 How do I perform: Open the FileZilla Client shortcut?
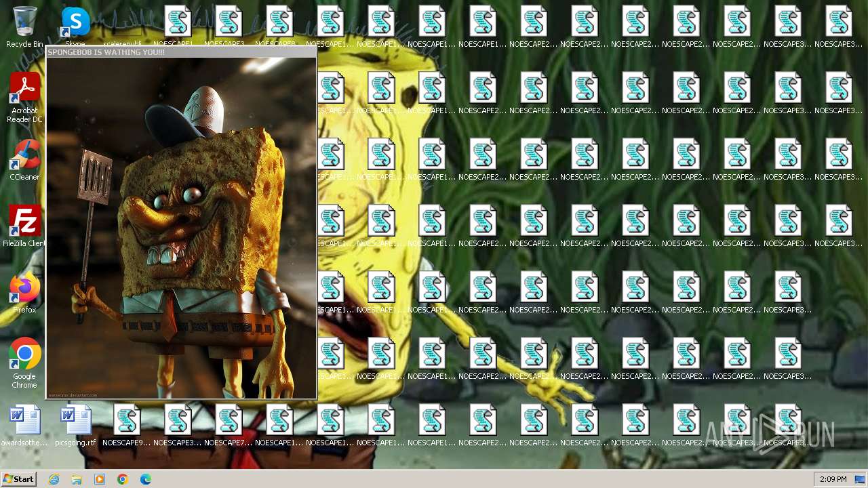pos(24,226)
